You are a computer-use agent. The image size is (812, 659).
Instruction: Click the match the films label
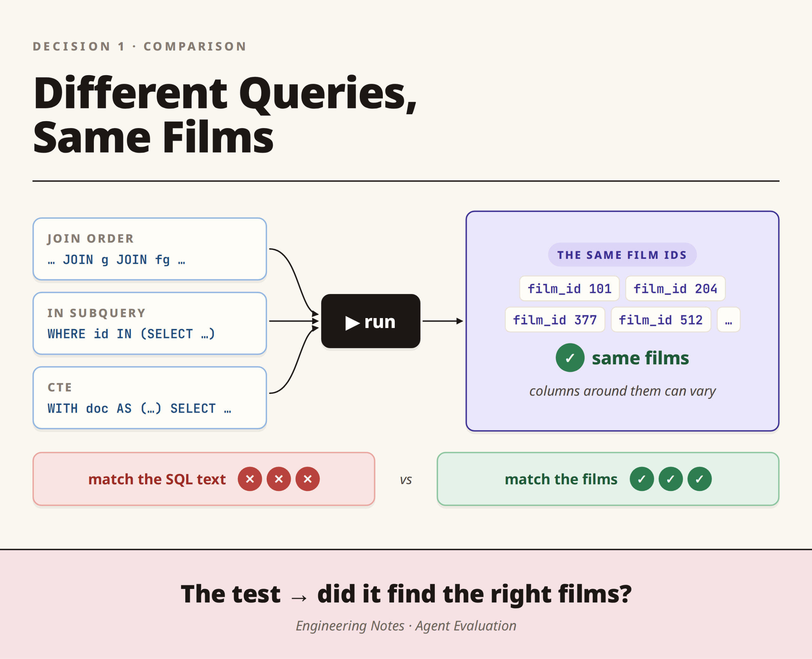[561, 479]
